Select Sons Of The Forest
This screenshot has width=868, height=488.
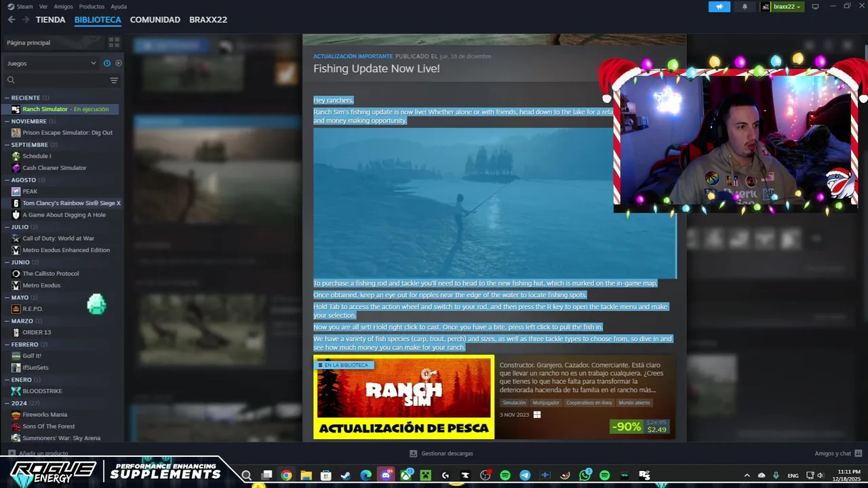(49, 426)
